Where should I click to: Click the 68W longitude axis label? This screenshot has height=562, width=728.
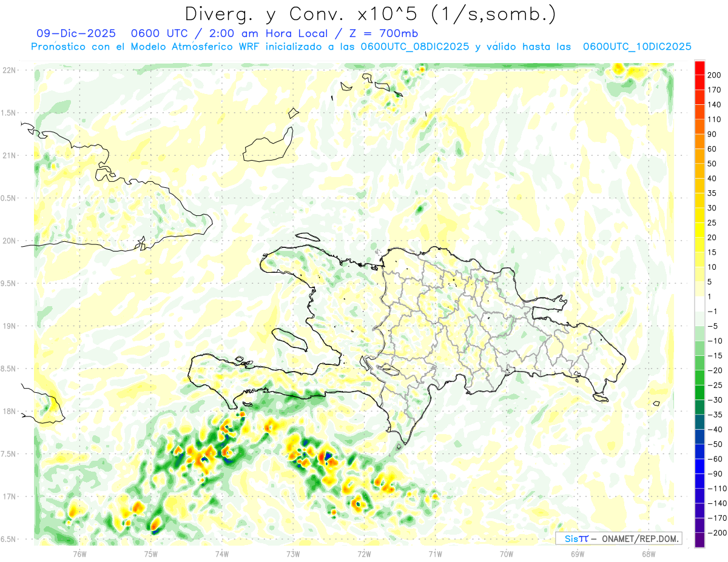coord(649,554)
